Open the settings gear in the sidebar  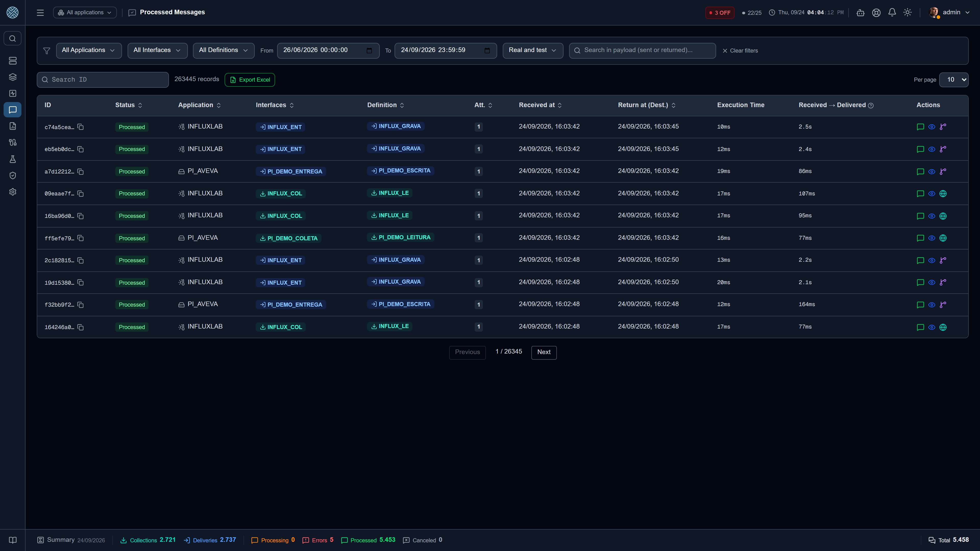[x=13, y=192]
